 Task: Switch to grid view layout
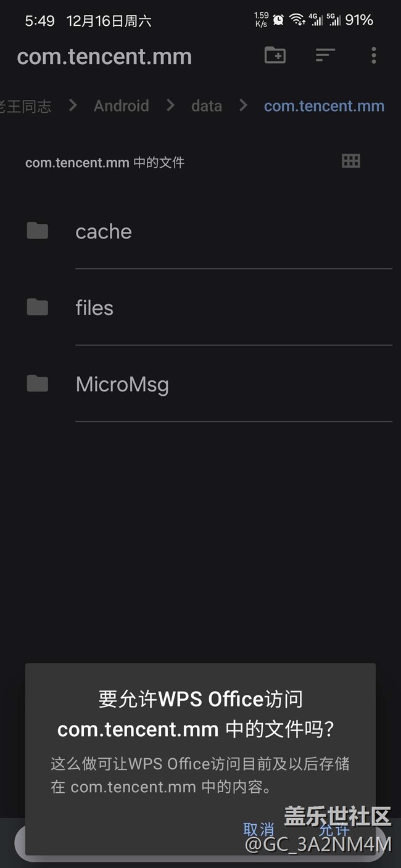(351, 162)
